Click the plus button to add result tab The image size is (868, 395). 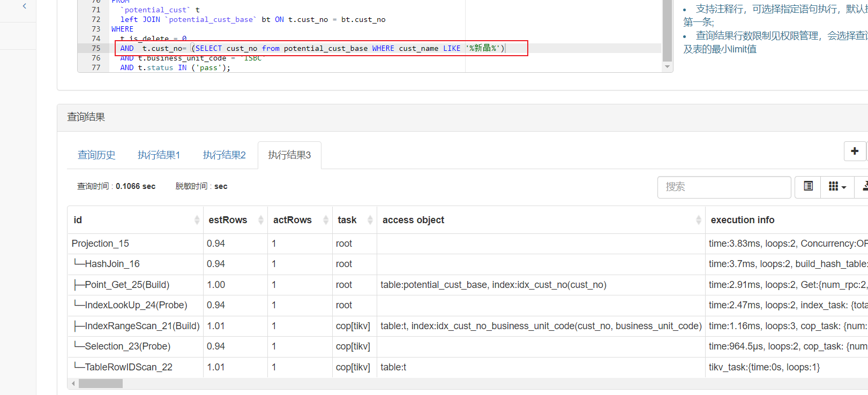855,151
